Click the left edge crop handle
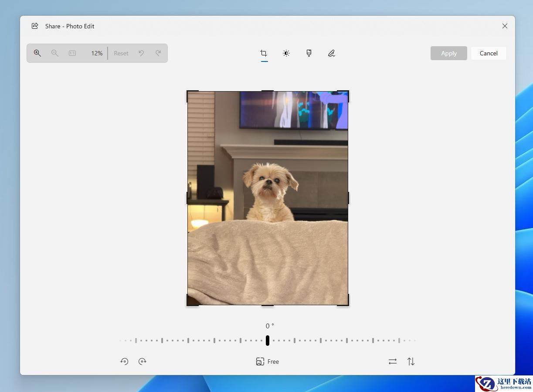This screenshot has height=392, width=533. 187,198
